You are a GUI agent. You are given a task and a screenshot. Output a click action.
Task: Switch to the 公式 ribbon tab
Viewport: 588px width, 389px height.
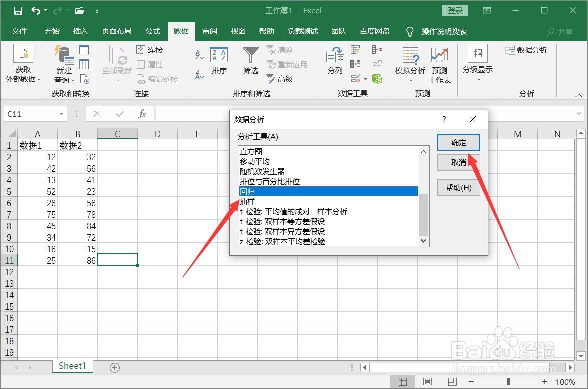[152, 31]
